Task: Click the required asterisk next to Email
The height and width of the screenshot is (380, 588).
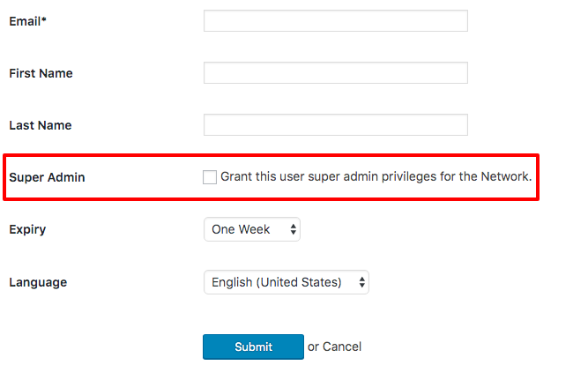Action: 44,20
